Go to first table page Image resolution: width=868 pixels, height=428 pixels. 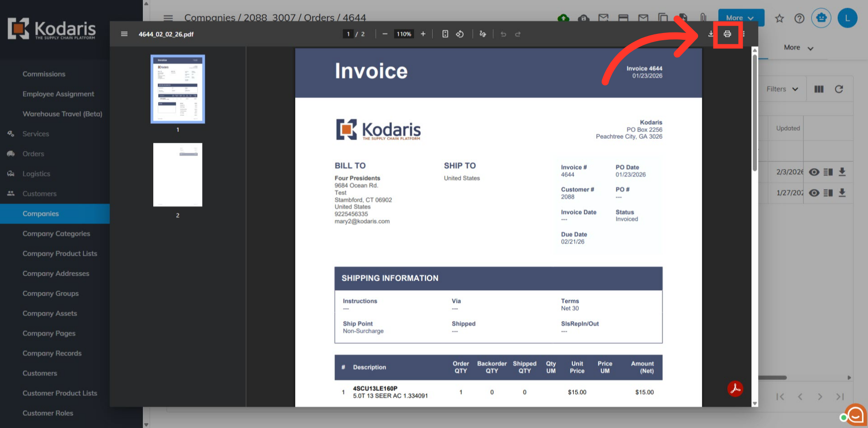780,397
